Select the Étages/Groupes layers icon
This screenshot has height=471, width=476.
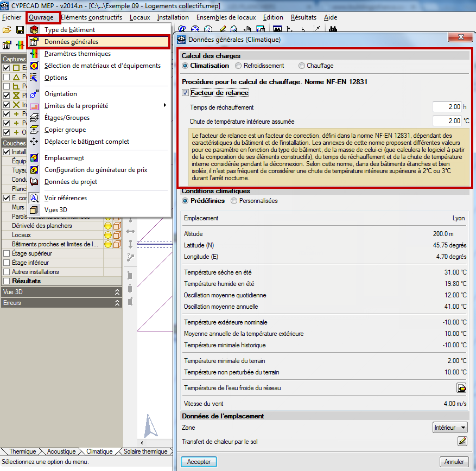tap(34, 118)
